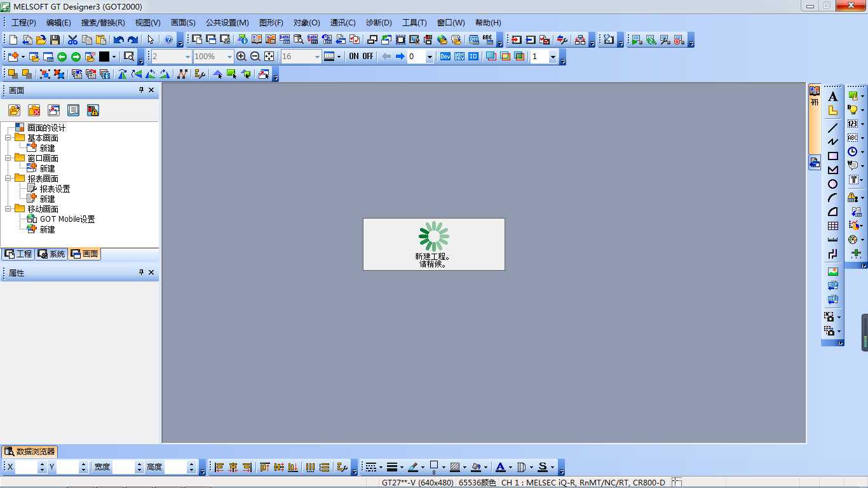The width and height of the screenshot is (868, 488).
Task: Switch to the 工程 tab
Action: 18,254
